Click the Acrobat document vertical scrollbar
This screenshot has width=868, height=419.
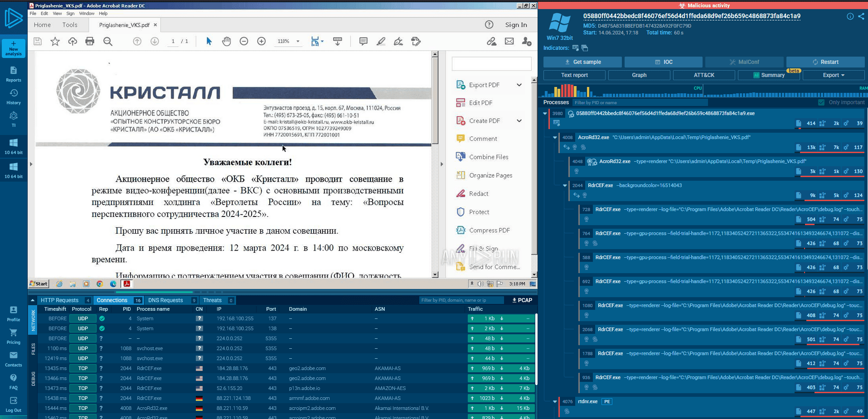[435, 164]
